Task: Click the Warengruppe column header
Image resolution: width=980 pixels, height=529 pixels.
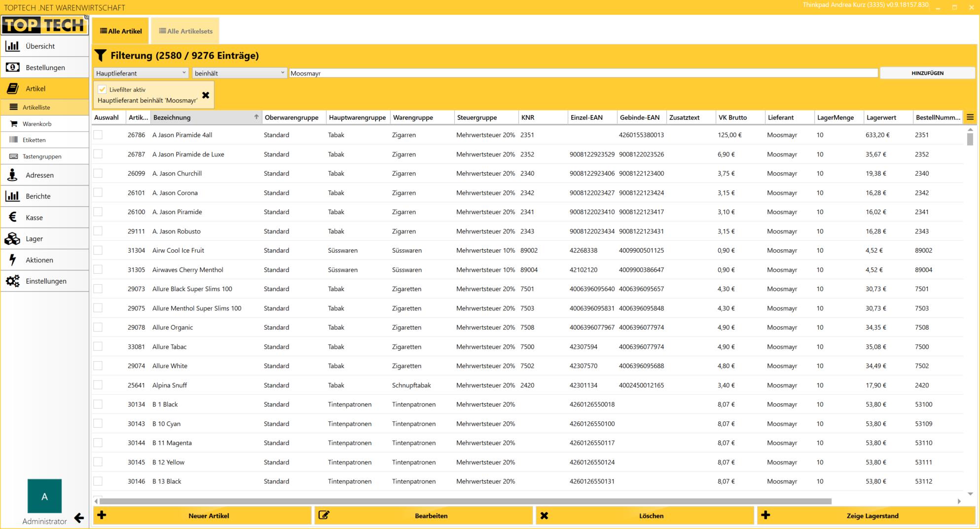Action: coord(422,117)
